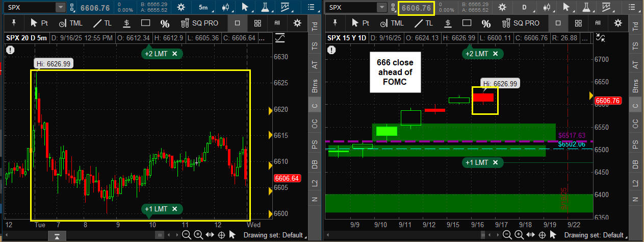This screenshot has width=644, height=242.
Task: Click the horizontal scrollbar handle below the 5m chart
Action: coord(160,235)
